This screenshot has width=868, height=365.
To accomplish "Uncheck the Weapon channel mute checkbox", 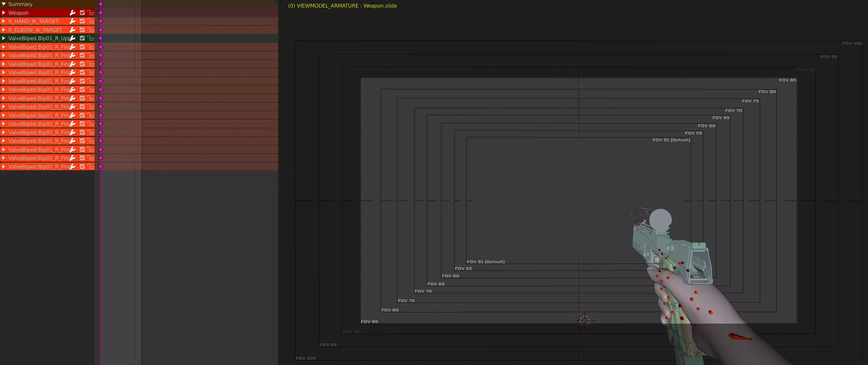I will click(x=82, y=12).
